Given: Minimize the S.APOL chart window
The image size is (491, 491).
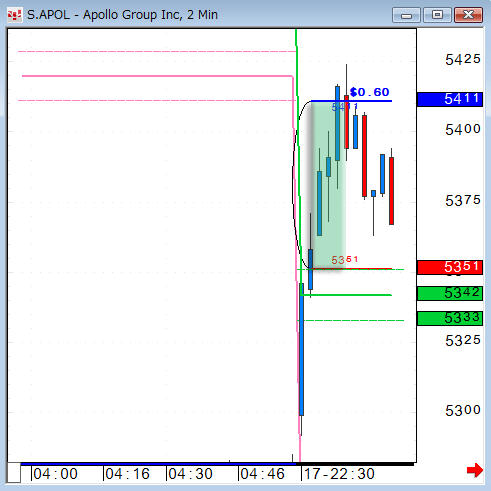Looking at the screenshot, I should pyautogui.click(x=406, y=15).
